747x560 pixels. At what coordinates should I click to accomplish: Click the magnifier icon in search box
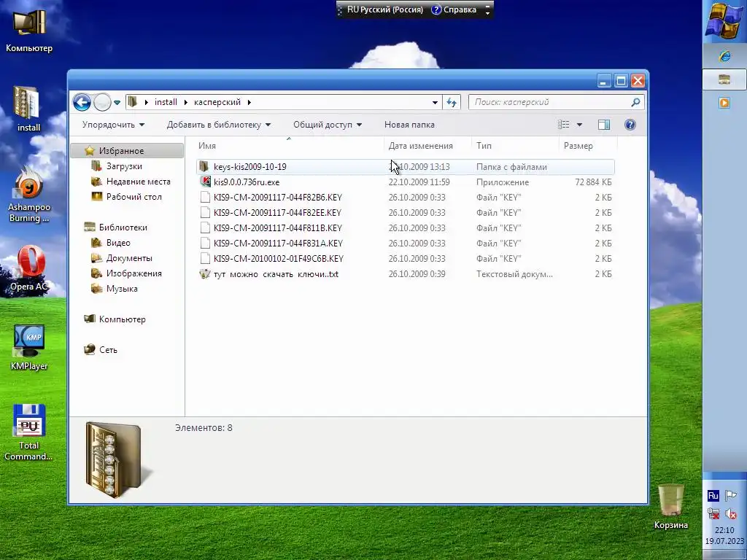tap(635, 102)
